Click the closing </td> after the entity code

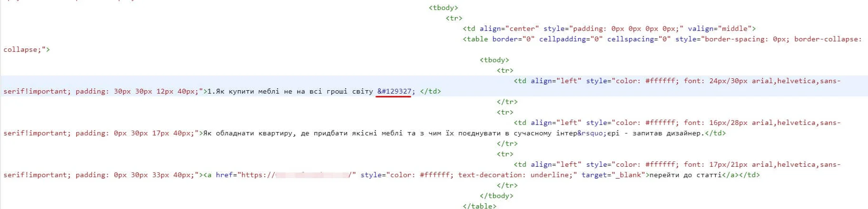[x=430, y=91]
